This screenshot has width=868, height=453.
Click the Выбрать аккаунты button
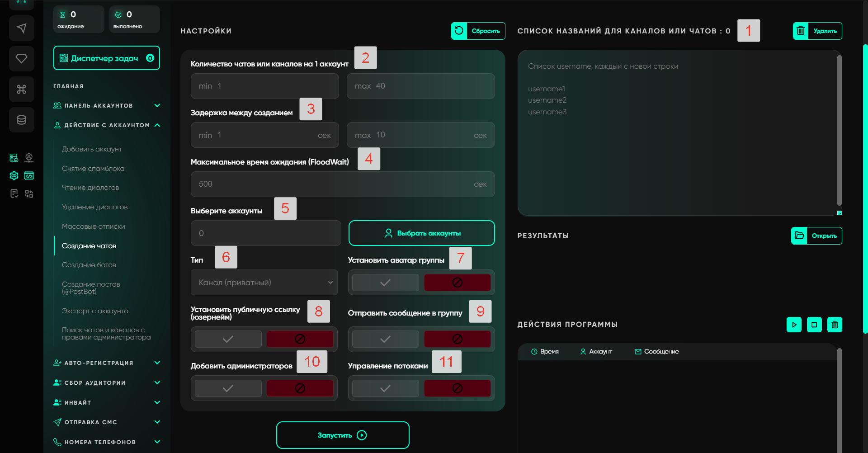pos(421,233)
